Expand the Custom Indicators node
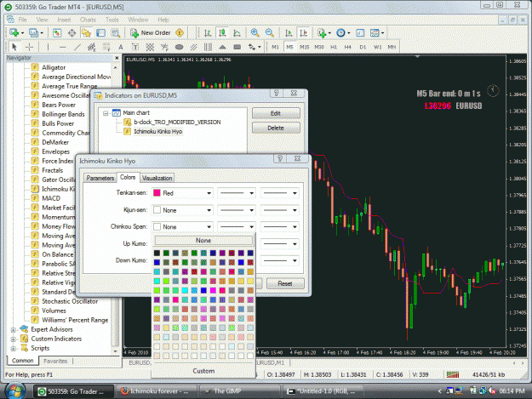This screenshot has width=532, height=399. 14,339
